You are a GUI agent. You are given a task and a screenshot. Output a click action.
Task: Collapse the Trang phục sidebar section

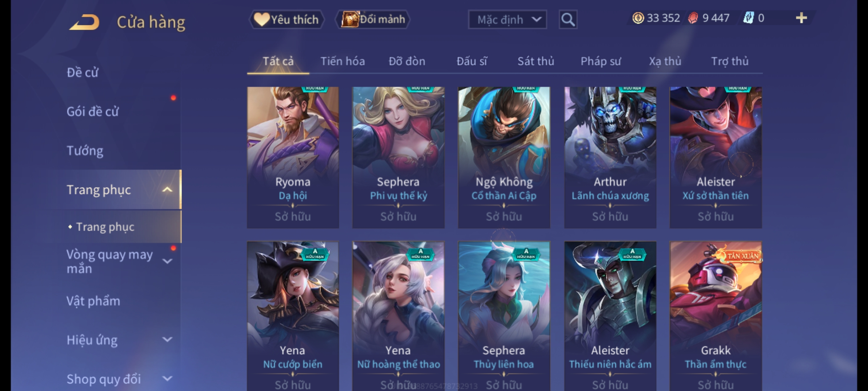point(167,190)
